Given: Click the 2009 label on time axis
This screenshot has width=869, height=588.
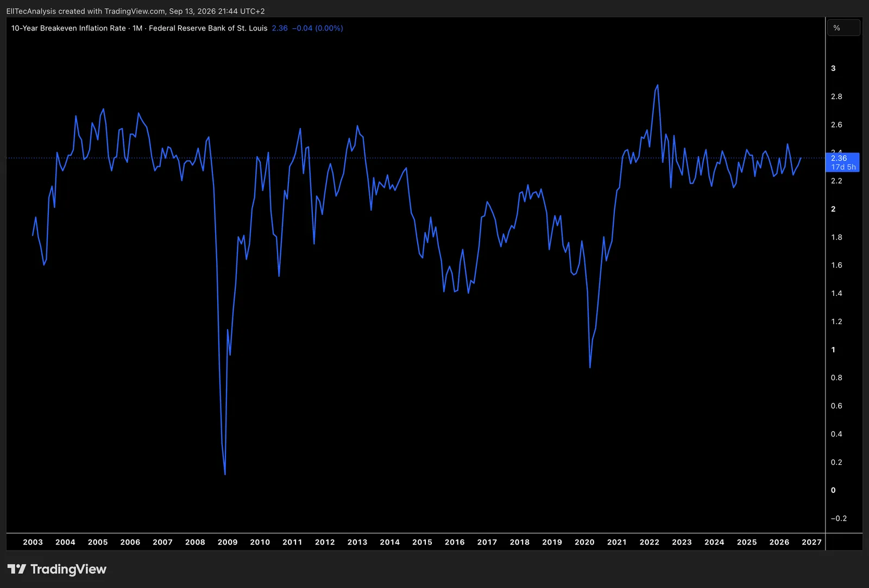Looking at the screenshot, I should (228, 542).
